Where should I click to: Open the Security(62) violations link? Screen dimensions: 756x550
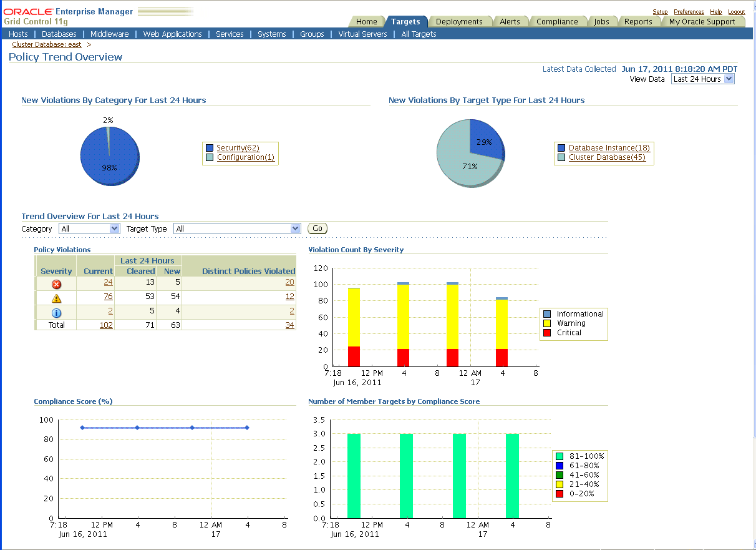(x=238, y=148)
